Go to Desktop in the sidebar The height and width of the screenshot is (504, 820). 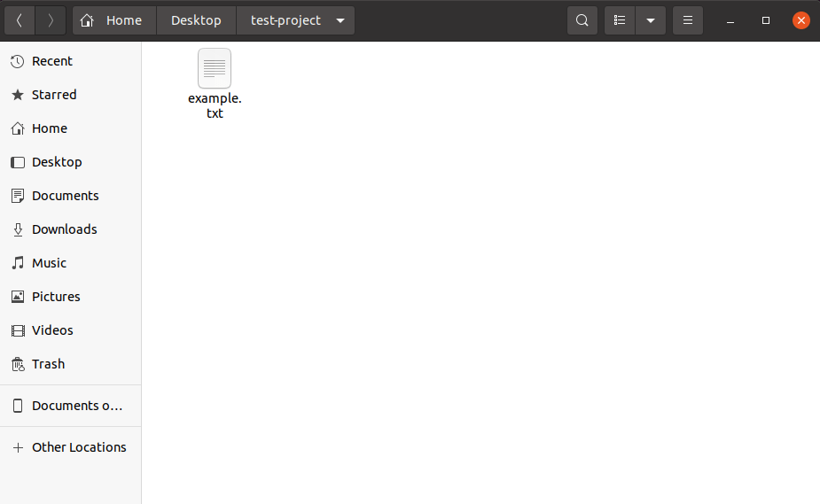coord(71,162)
